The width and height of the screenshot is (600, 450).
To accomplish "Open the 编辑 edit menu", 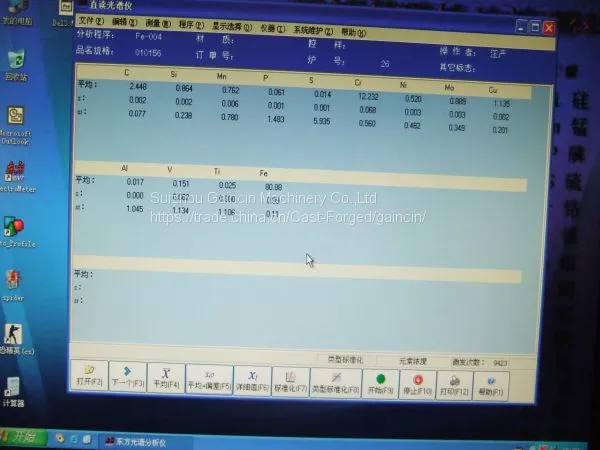I will (124, 22).
